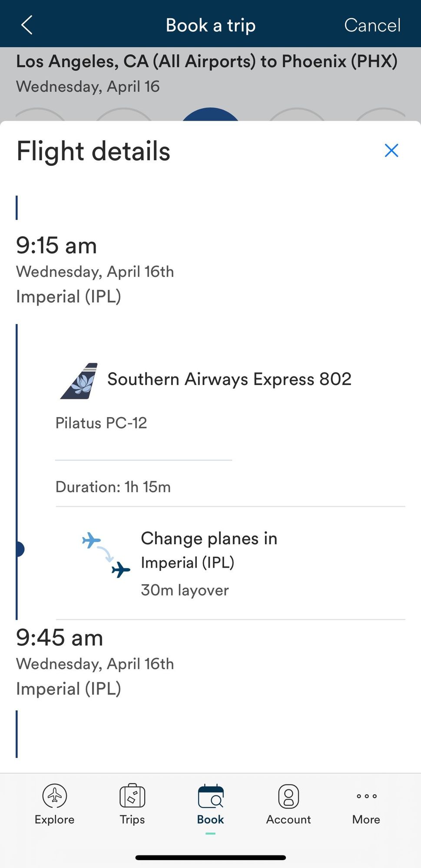Open the Account tab
The width and height of the screenshot is (421, 868).
[x=288, y=804]
